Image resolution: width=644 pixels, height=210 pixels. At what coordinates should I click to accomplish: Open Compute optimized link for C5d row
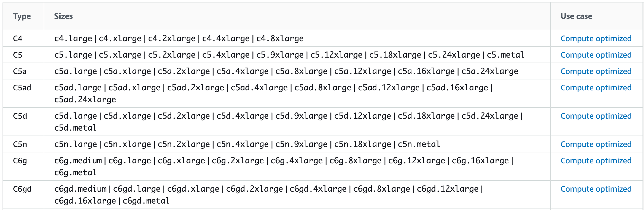596,116
